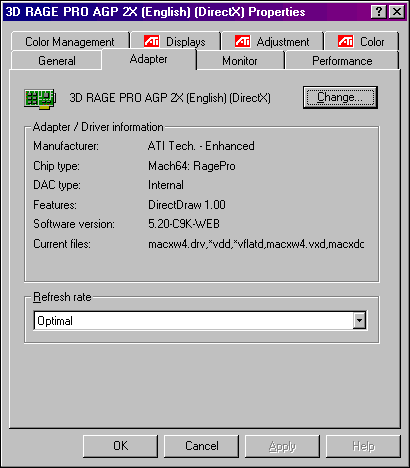
Task: Click the Features: label
Action: click(x=55, y=205)
